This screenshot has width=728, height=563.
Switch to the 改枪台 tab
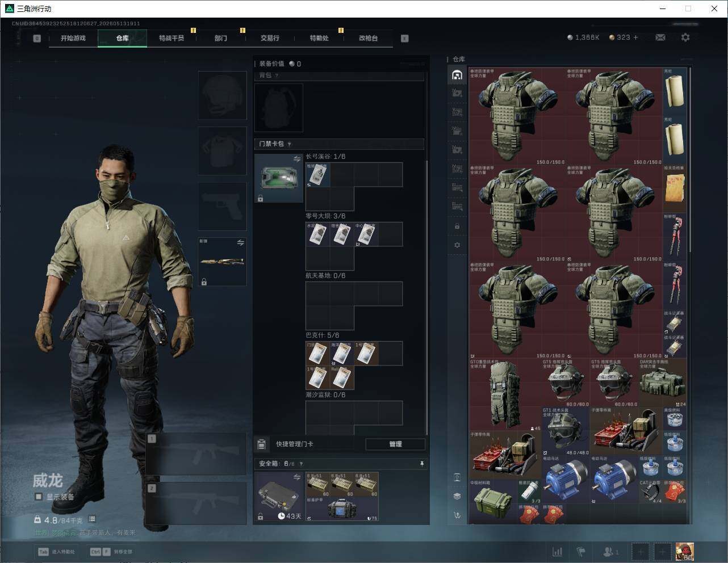(x=368, y=38)
